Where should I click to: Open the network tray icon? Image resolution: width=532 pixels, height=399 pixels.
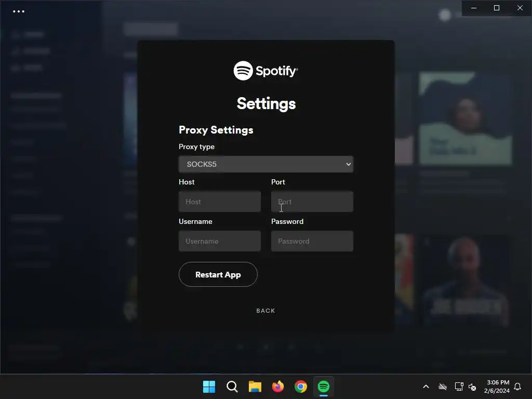coord(459,387)
